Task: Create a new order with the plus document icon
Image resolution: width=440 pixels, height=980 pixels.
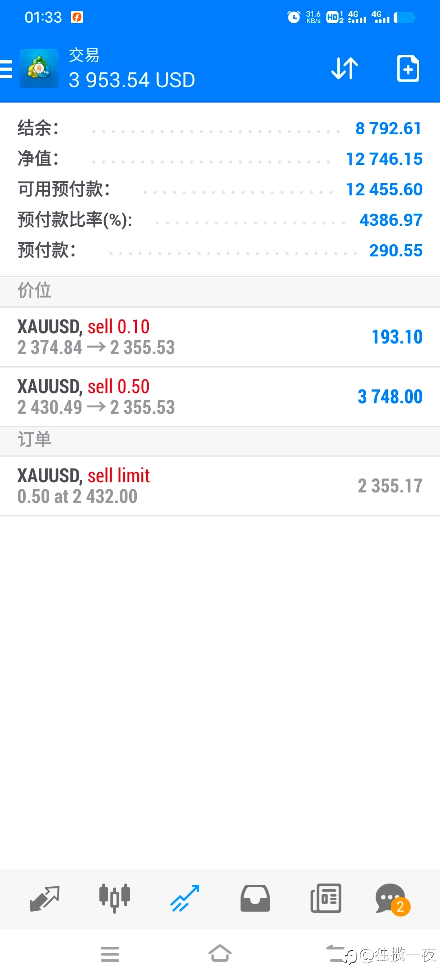Action: point(408,68)
